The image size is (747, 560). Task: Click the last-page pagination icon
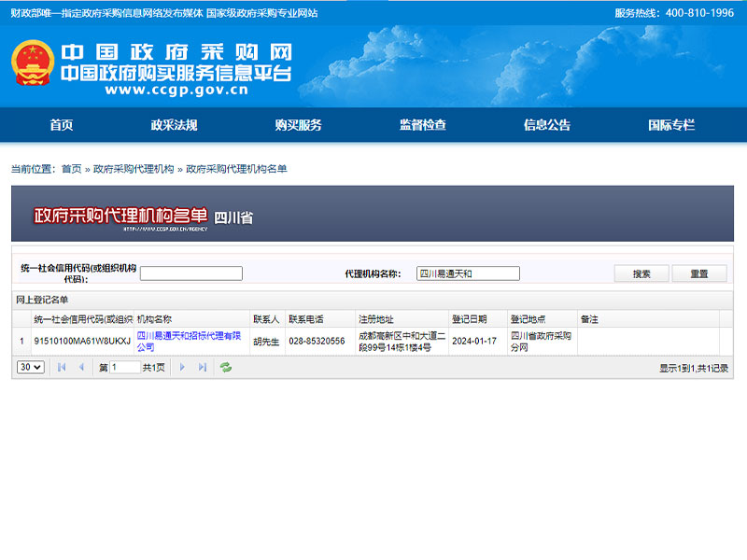[203, 367]
